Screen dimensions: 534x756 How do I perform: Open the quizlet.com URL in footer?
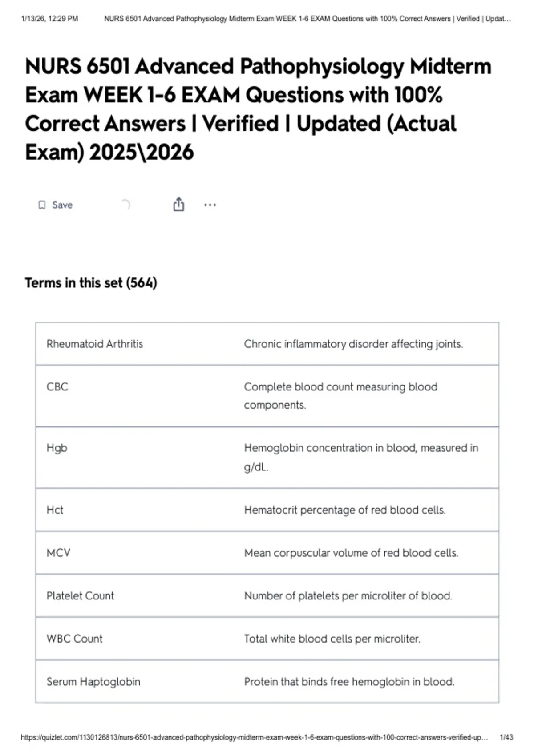(254, 737)
